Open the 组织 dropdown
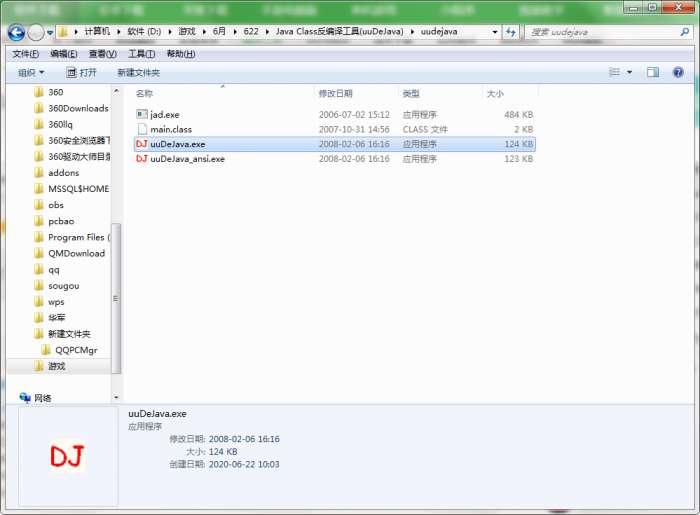 click(31, 72)
